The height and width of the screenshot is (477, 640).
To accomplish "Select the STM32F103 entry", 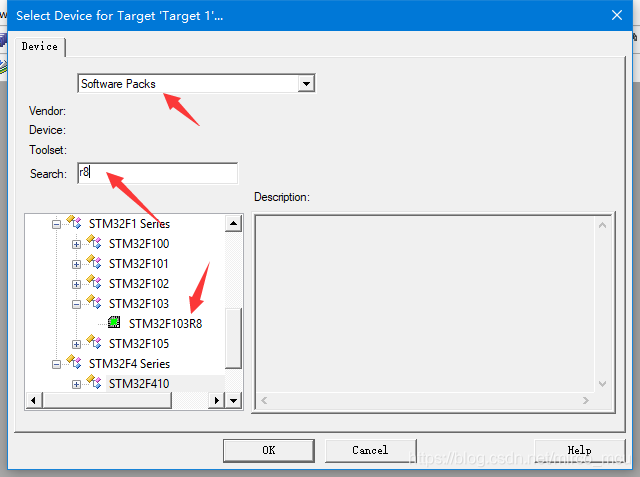I will point(139,304).
